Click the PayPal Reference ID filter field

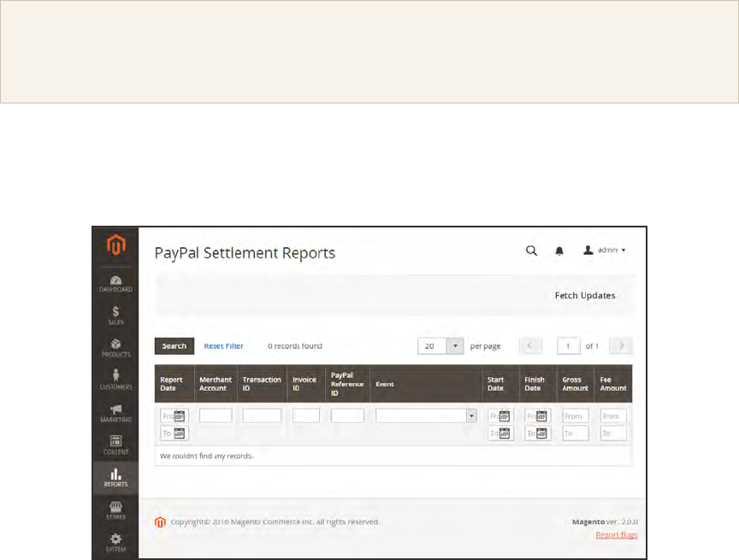click(347, 416)
